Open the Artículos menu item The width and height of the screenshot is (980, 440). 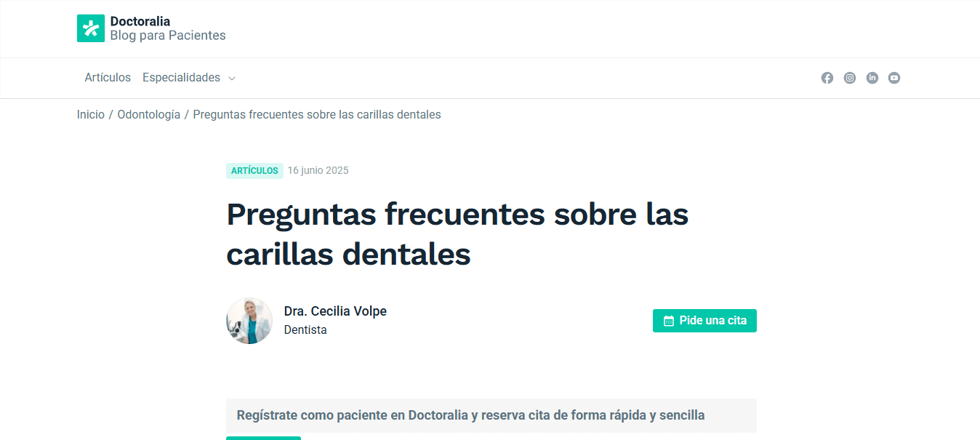(x=108, y=78)
